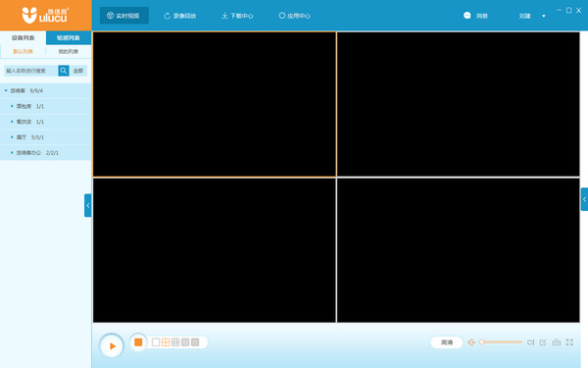Viewport: 588px width, 368px height.
Task: Expand the tree group showing 5/5/1
Action: click(12, 137)
